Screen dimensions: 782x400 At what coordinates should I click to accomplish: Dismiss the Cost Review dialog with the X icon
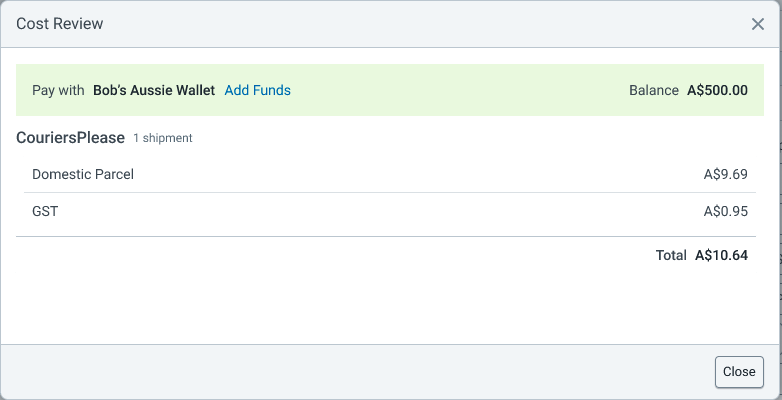(x=758, y=24)
